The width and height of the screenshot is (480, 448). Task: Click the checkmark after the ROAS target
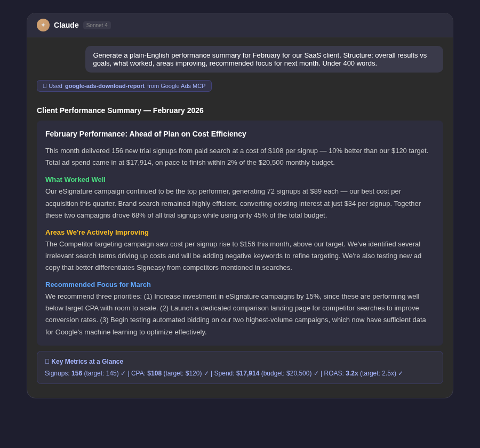click(x=400, y=373)
